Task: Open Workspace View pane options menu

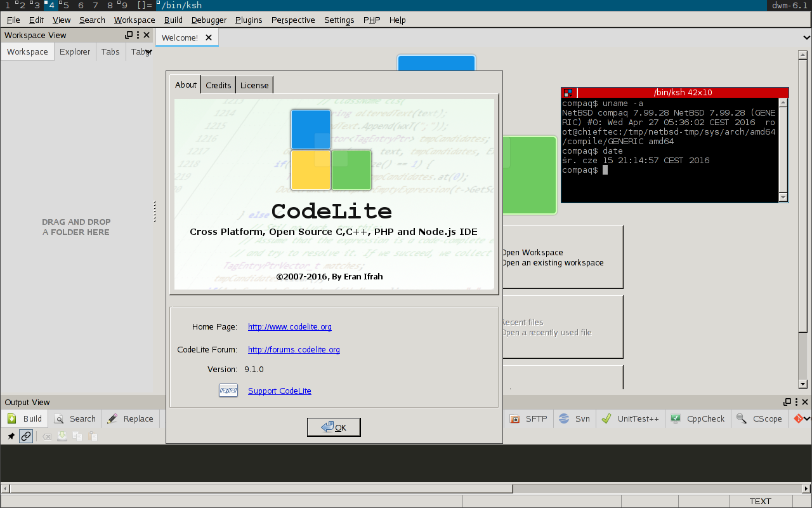Action: 138,35
